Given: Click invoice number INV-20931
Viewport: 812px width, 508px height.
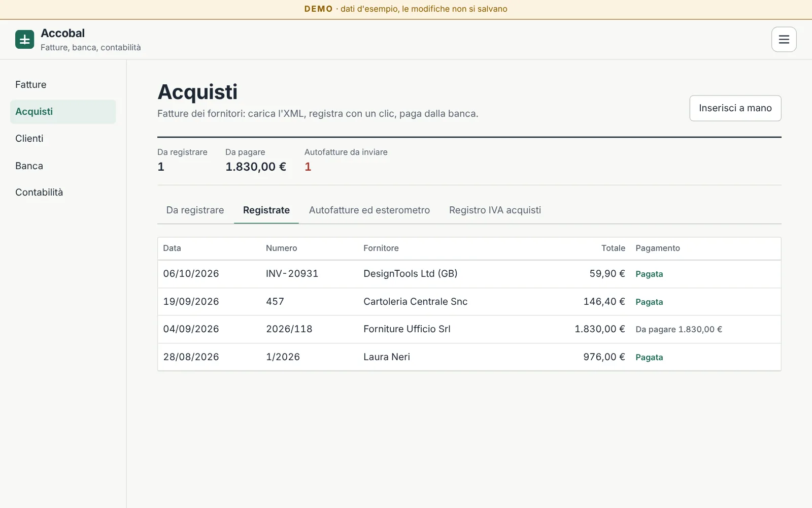Looking at the screenshot, I should click(x=292, y=274).
